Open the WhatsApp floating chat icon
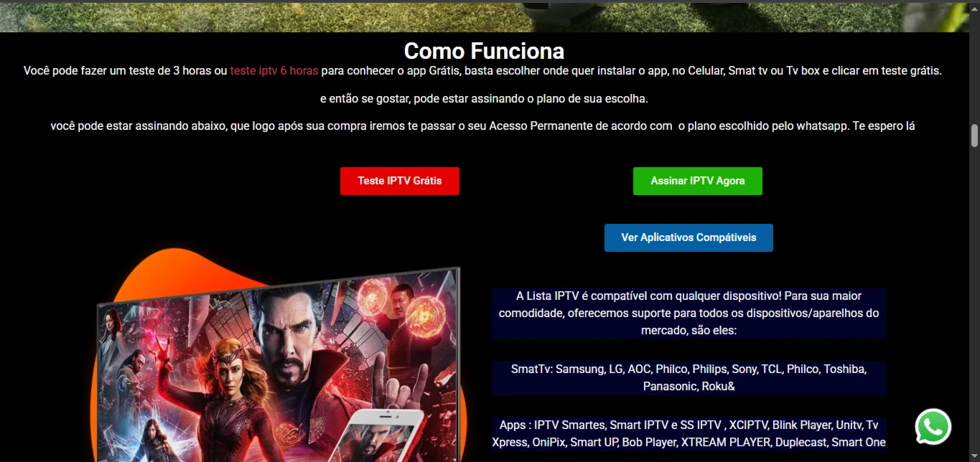Viewport: 980px width, 462px height. [933, 428]
